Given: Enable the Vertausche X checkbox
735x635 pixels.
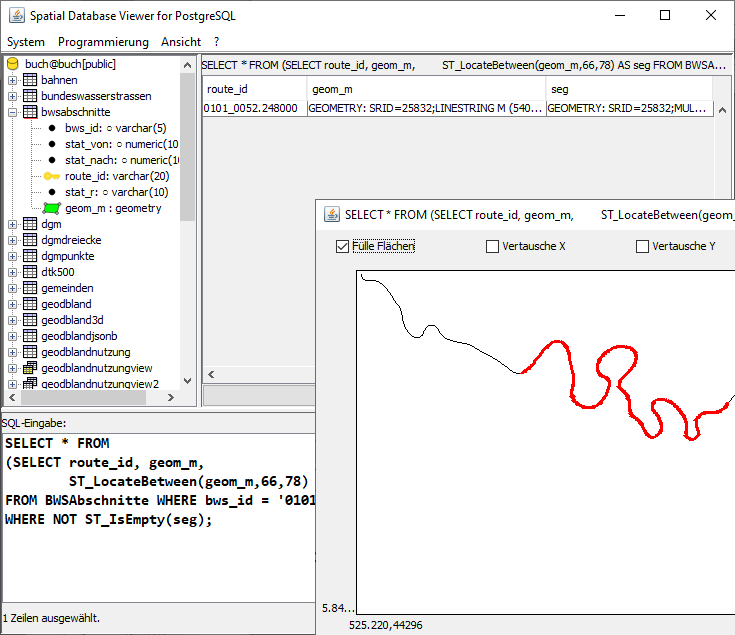Looking at the screenshot, I should click(492, 247).
